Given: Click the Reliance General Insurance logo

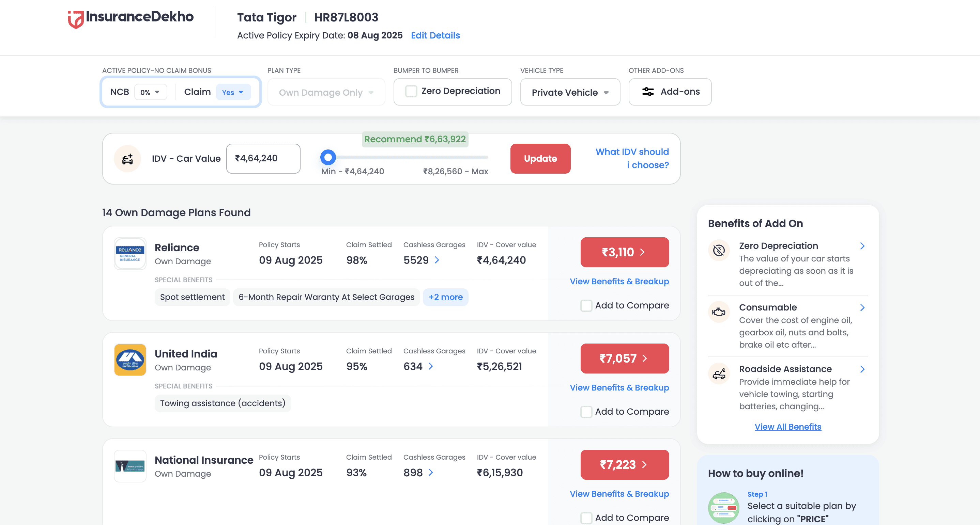Looking at the screenshot, I should pos(130,254).
